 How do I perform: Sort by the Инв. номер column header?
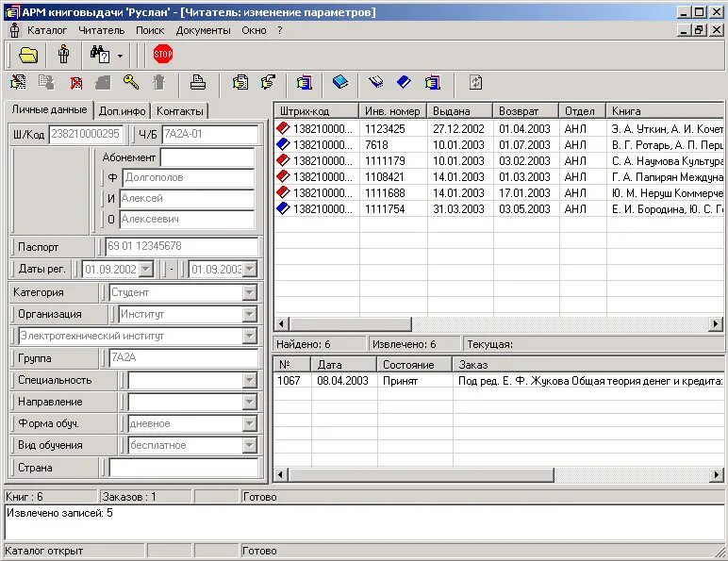tap(392, 111)
